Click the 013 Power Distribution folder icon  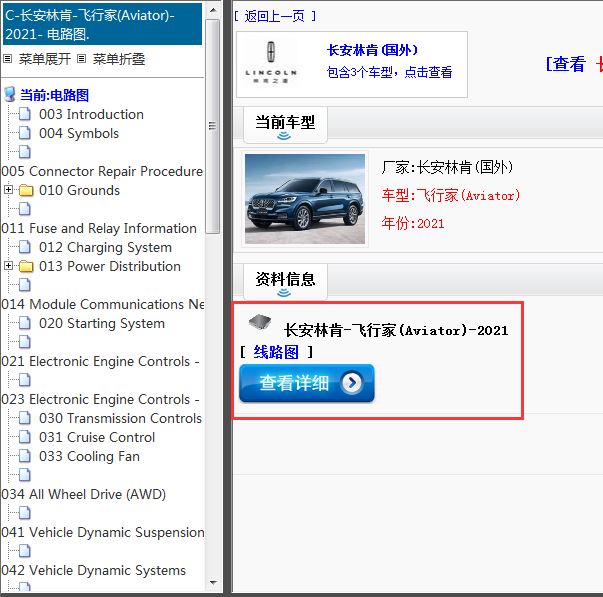(x=26, y=266)
